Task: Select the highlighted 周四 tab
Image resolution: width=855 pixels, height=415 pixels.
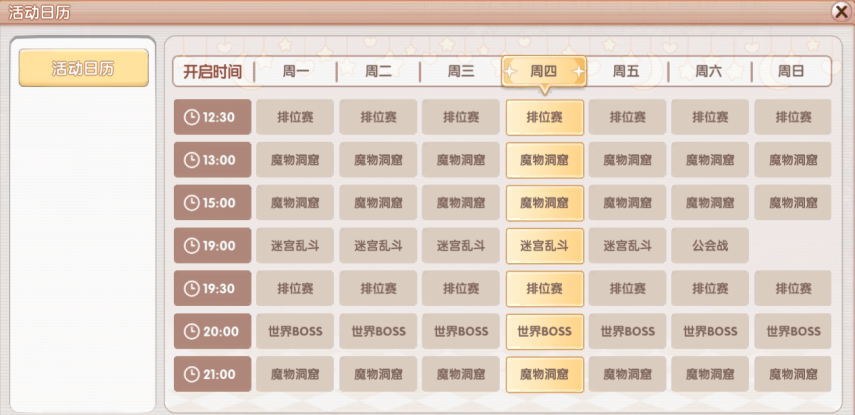Action: [544, 71]
